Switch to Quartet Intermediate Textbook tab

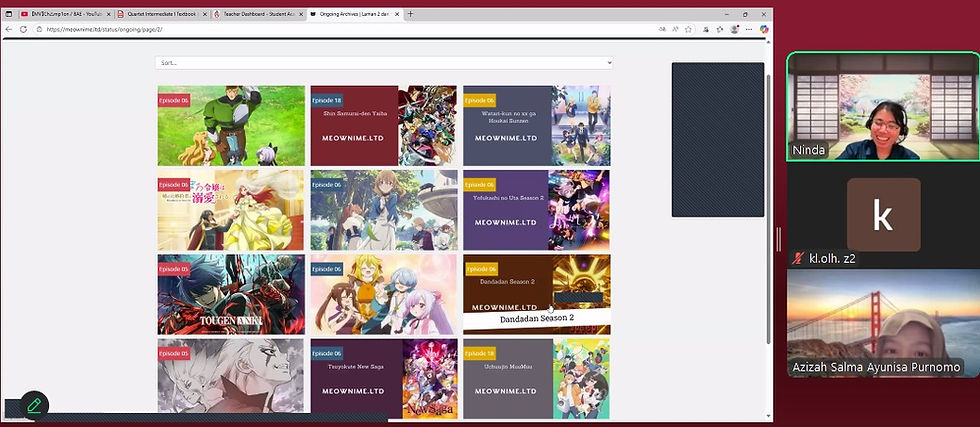(162, 14)
